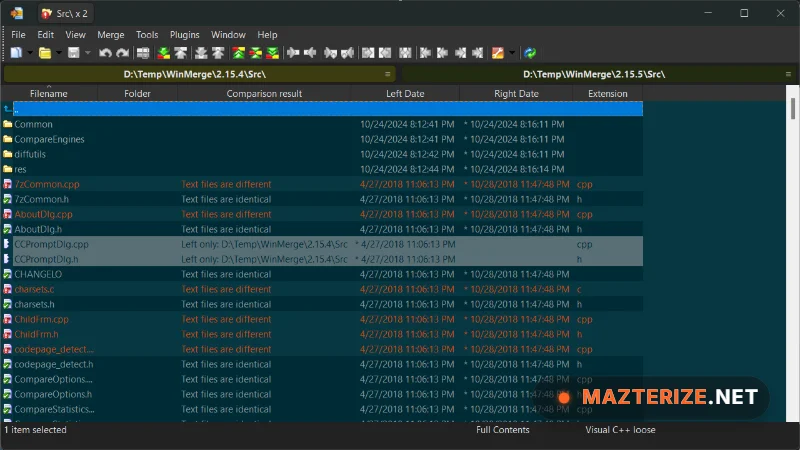800x450 pixels.
Task: Click the Select font/view layout icon
Action: click(143, 53)
